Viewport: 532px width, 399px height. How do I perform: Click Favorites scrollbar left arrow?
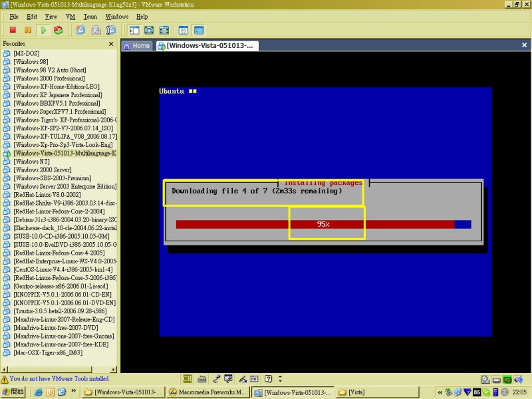pos(5,369)
